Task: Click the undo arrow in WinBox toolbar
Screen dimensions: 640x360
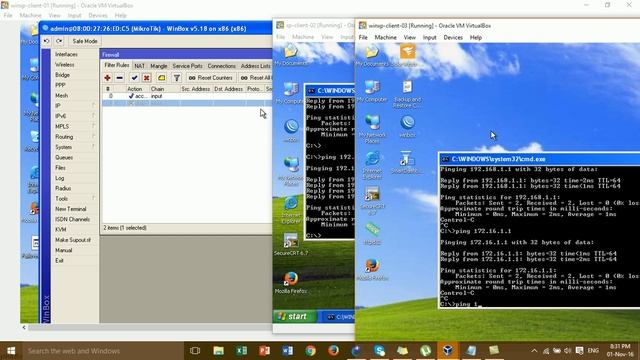Action: pyautogui.click(x=47, y=41)
